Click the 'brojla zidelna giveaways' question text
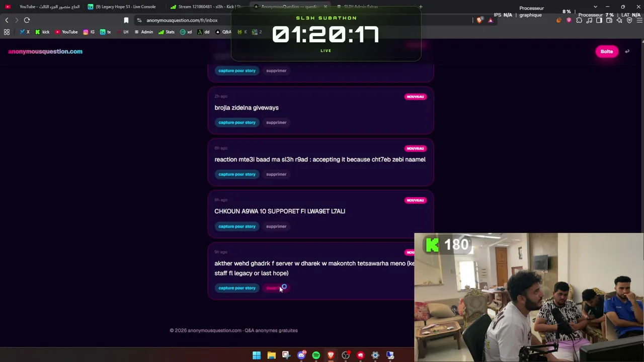Image resolution: width=644 pixels, height=362 pixels. click(247, 108)
